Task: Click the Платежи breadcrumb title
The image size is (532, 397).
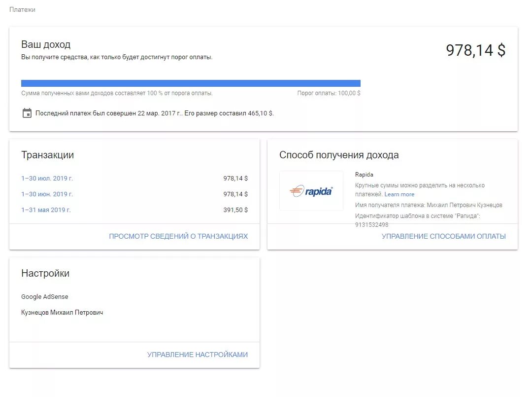Action: 22,9
